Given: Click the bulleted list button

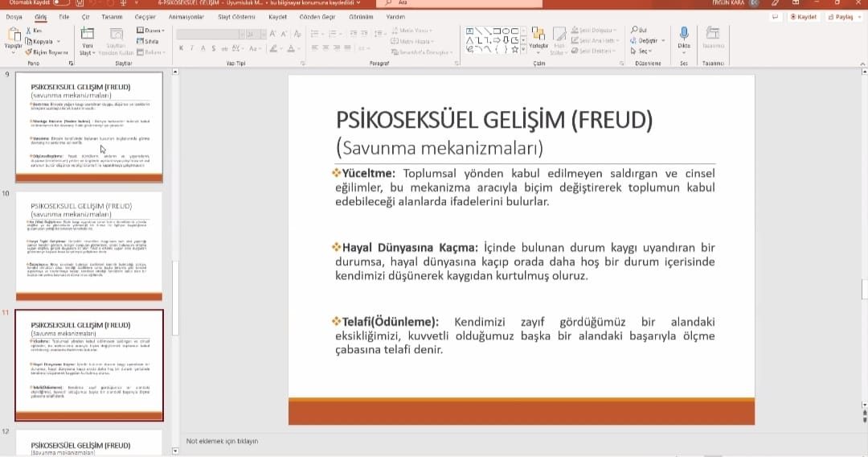Looking at the screenshot, I should (316, 35).
